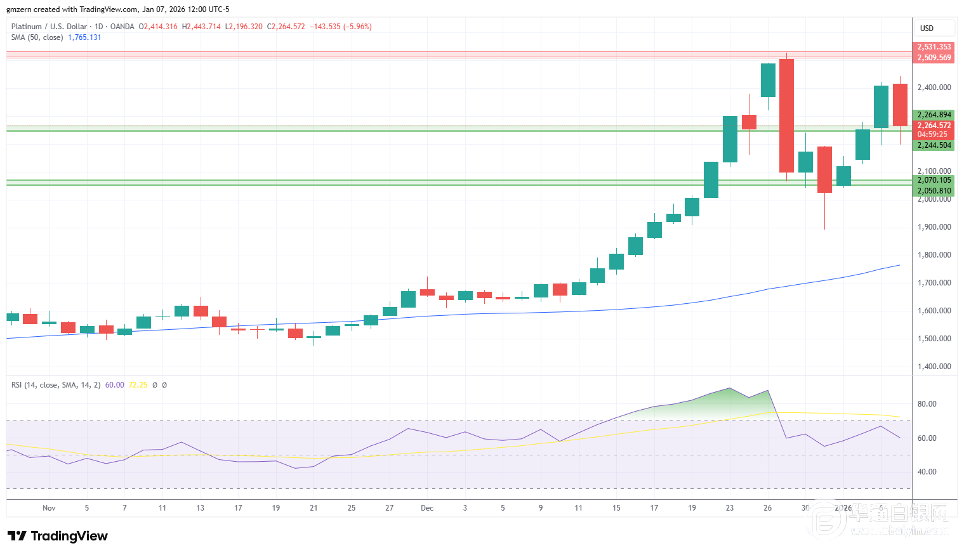
Task: Click the lower green support zone band
Action: [x=450, y=182]
